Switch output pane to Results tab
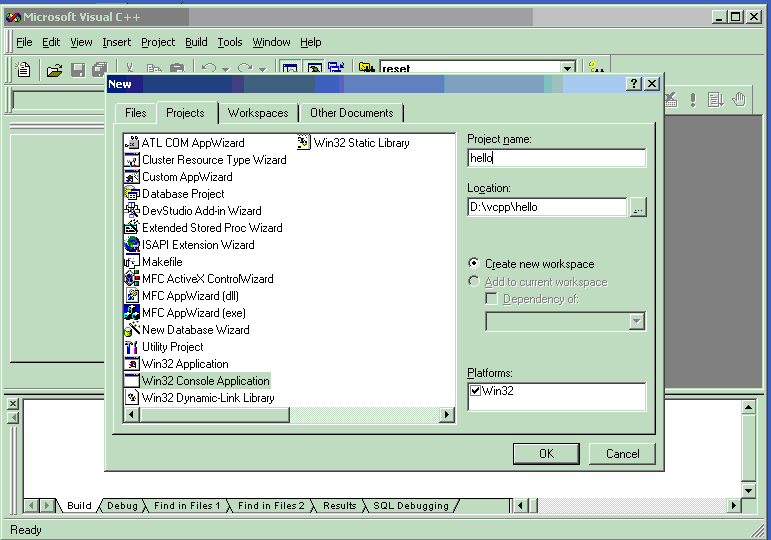771x540 pixels. click(339, 506)
